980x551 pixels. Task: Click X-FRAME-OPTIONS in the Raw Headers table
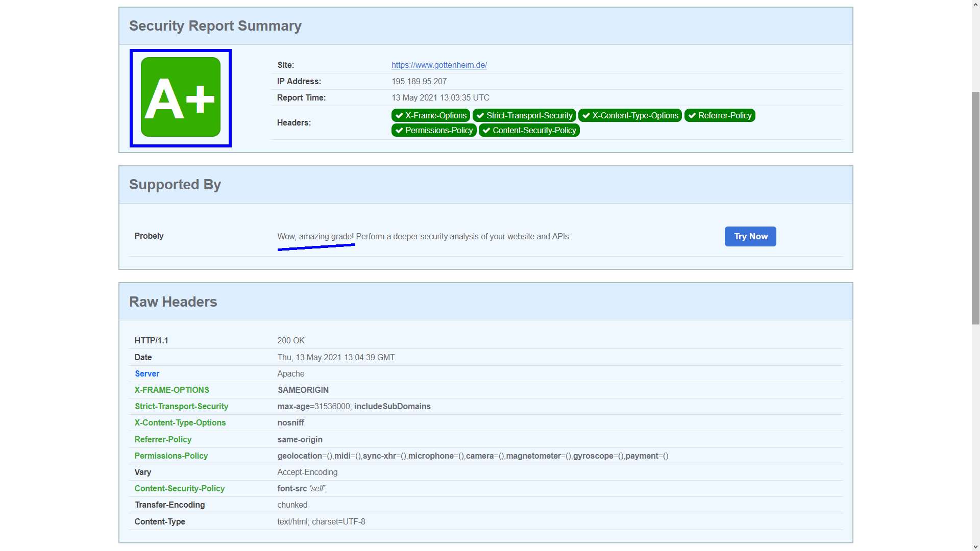tap(171, 390)
